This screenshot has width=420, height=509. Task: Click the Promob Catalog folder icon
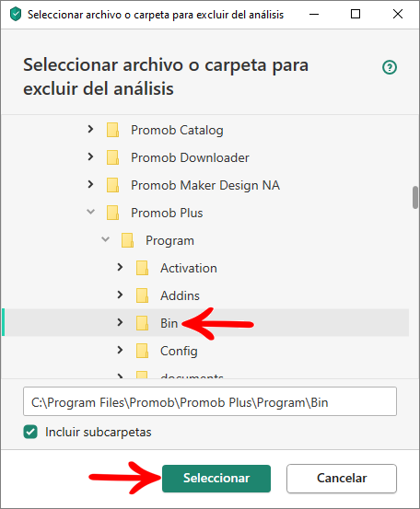coord(112,130)
